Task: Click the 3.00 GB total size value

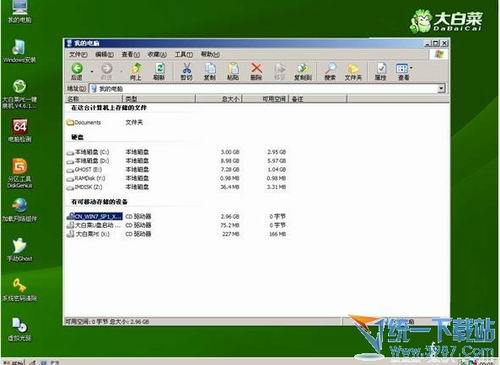Action: point(230,152)
